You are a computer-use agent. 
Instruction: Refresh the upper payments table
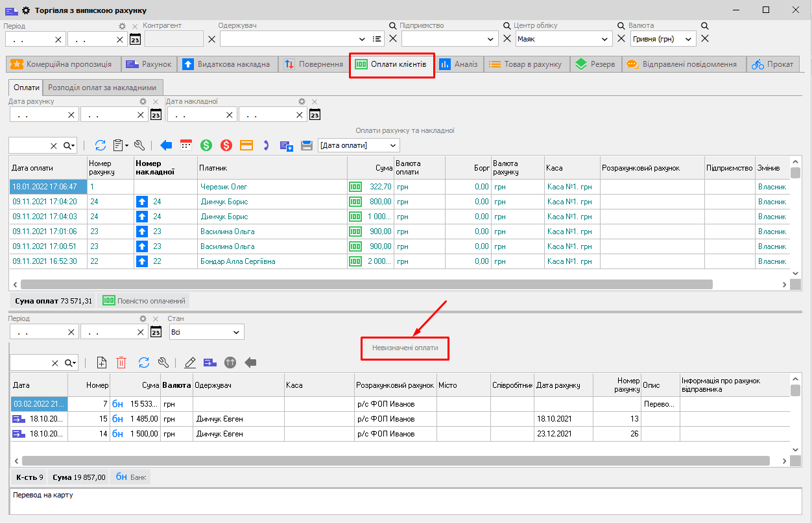[x=101, y=145]
